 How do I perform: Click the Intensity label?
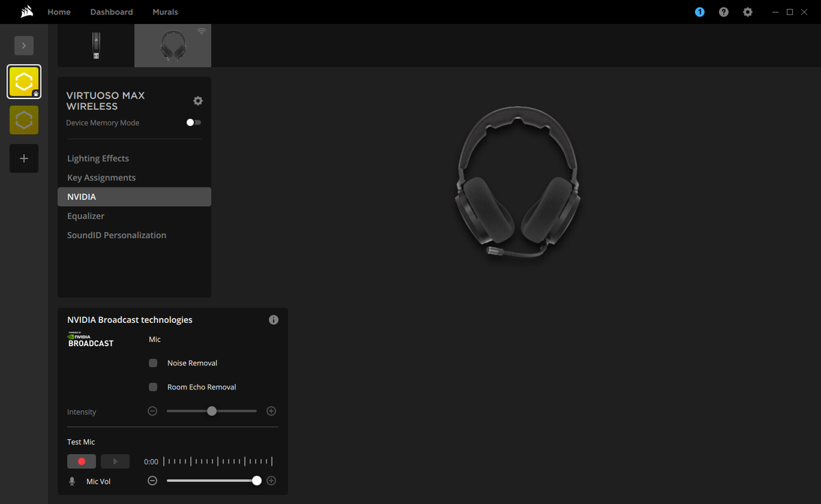[81, 412]
